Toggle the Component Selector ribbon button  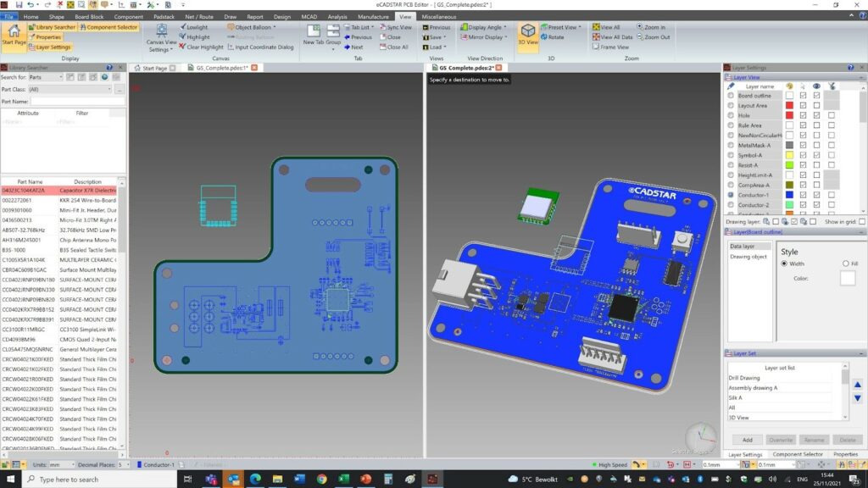108,27
